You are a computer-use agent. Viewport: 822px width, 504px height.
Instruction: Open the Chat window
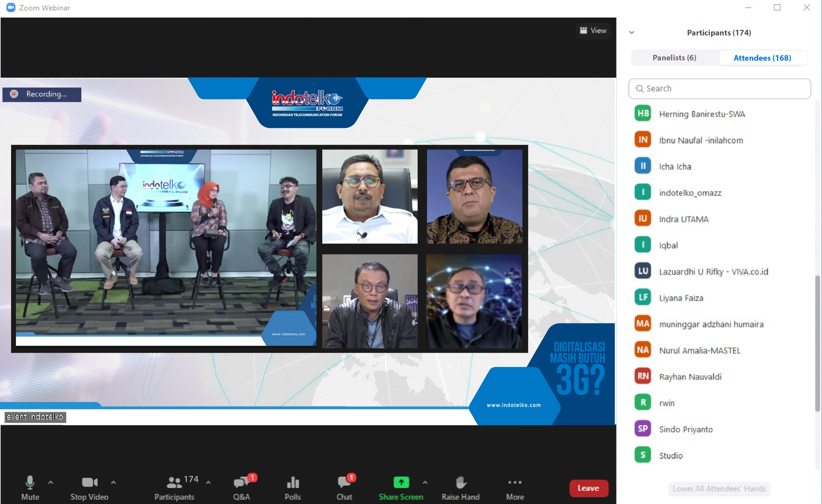tap(345, 488)
